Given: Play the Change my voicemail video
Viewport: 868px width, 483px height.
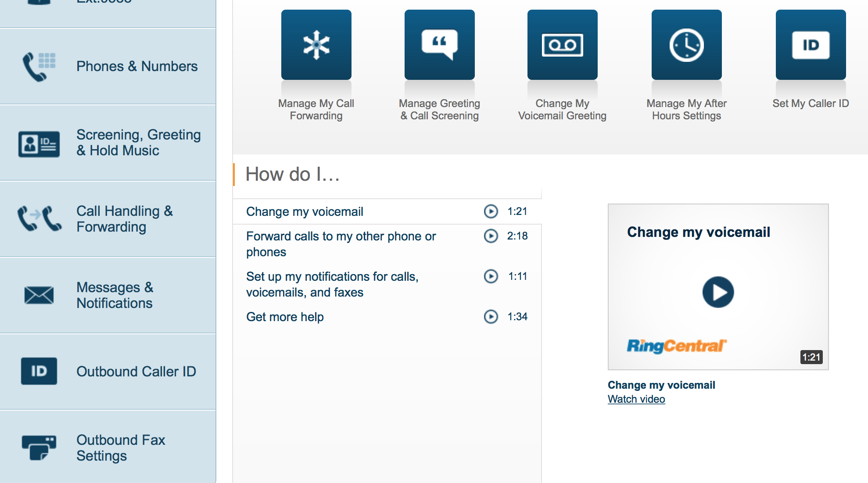Looking at the screenshot, I should coord(718,292).
